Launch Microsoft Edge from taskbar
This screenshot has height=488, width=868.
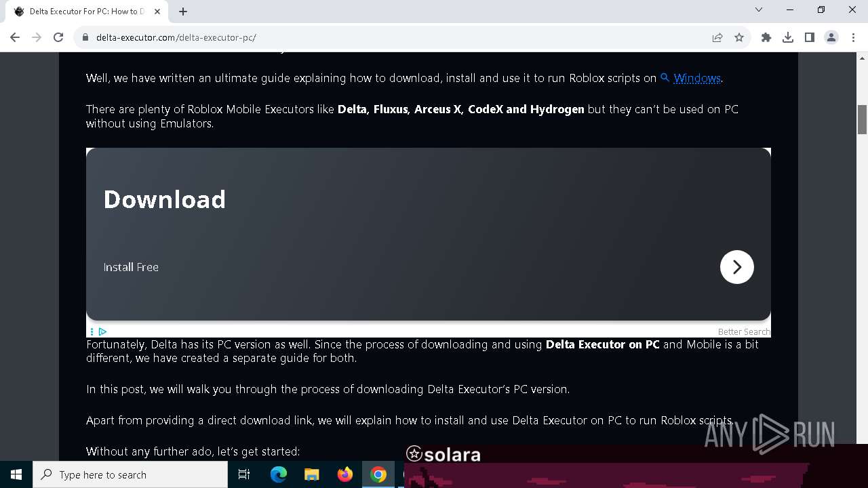coord(279,474)
